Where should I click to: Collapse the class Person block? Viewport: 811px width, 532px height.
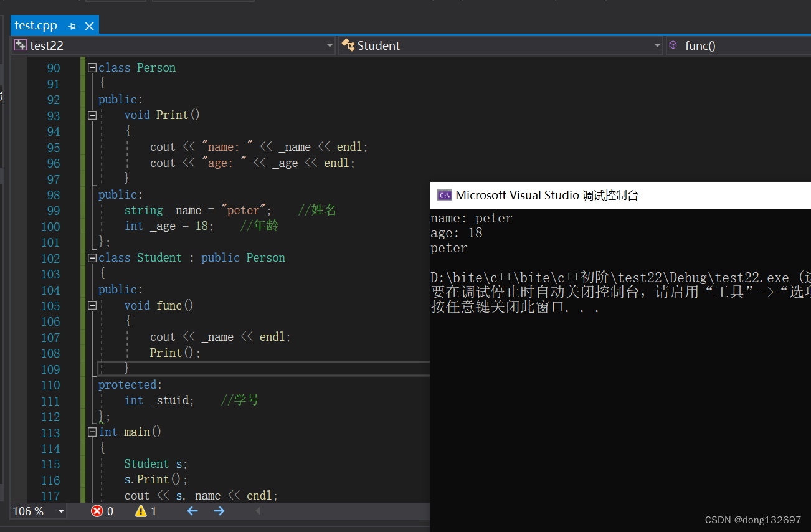click(92, 67)
